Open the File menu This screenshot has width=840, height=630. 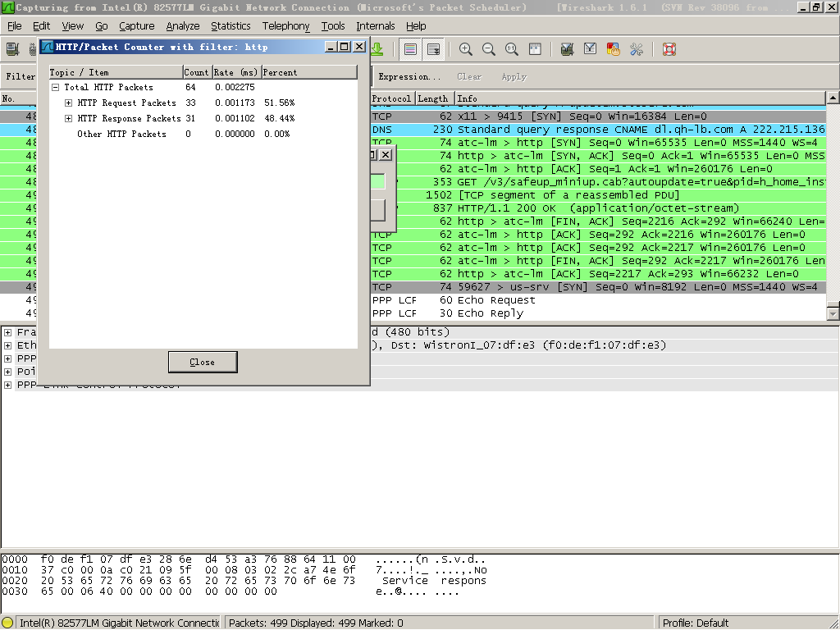[x=15, y=25]
